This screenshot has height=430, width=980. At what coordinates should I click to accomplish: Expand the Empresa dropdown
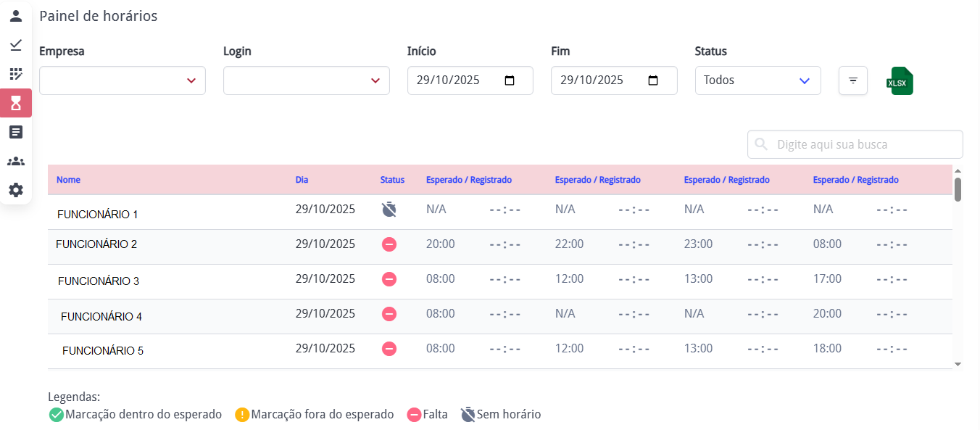coord(122,80)
